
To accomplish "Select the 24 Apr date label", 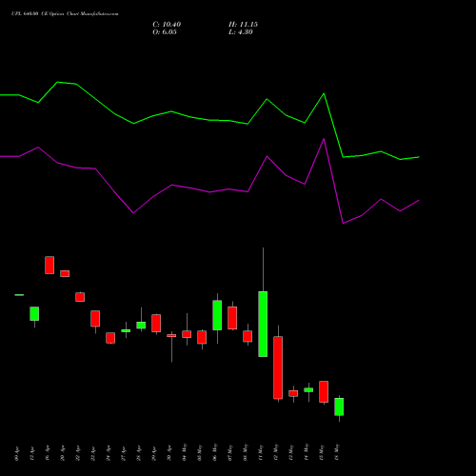I will [x=109, y=453].
